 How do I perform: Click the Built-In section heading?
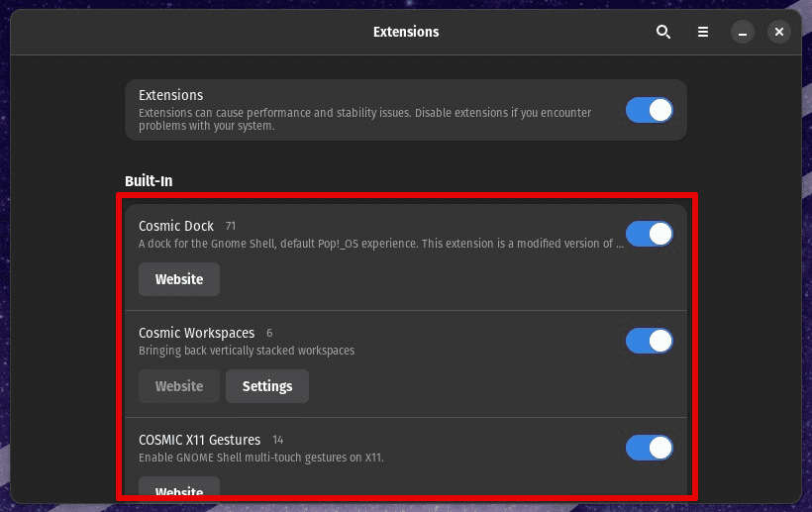pyautogui.click(x=149, y=180)
